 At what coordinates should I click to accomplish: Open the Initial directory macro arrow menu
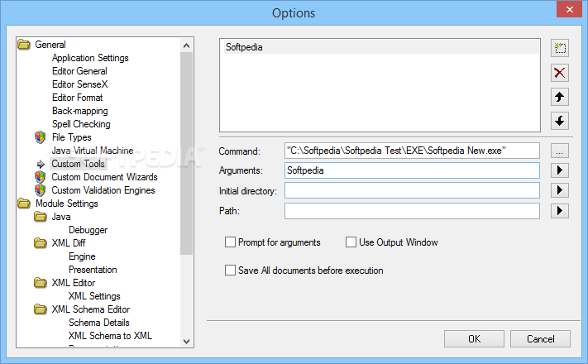pos(560,190)
